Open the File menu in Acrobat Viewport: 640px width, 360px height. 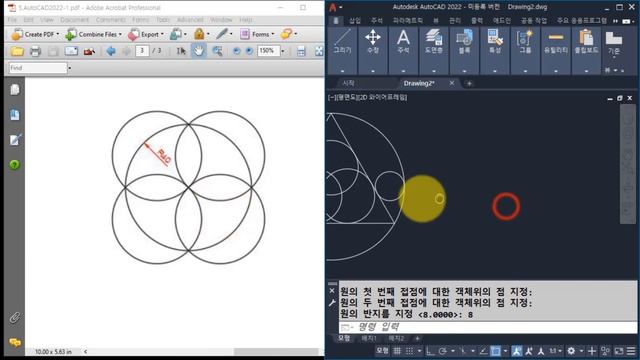(x=12, y=20)
